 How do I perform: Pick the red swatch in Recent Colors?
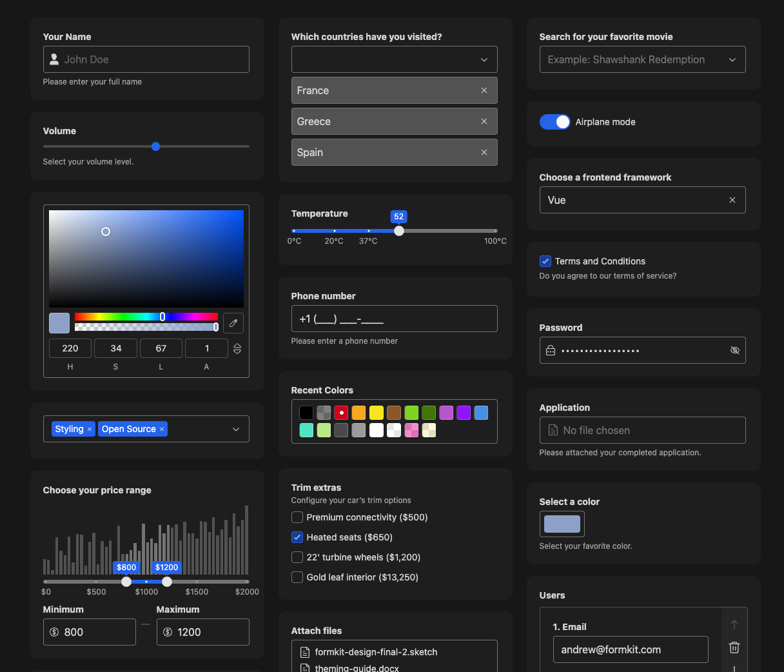[x=342, y=413]
